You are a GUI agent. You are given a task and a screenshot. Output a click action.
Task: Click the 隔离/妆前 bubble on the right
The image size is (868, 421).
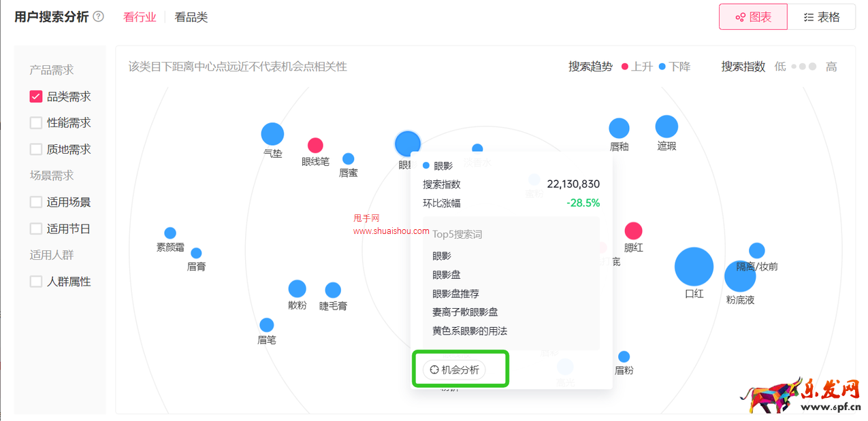click(757, 250)
